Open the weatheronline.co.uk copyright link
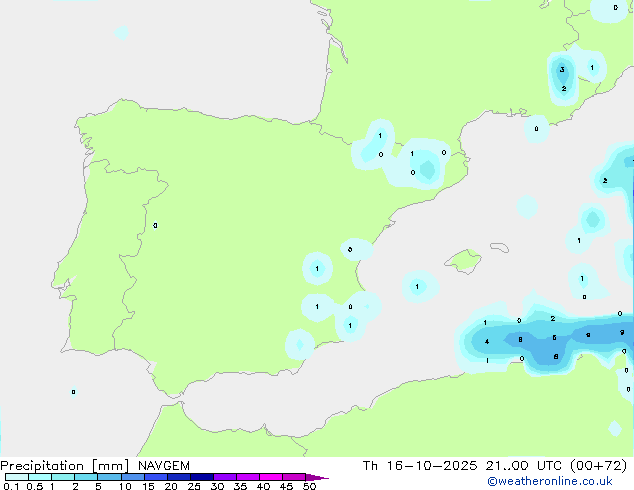Image resolution: width=634 pixels, height=490 pixels. 550,481
